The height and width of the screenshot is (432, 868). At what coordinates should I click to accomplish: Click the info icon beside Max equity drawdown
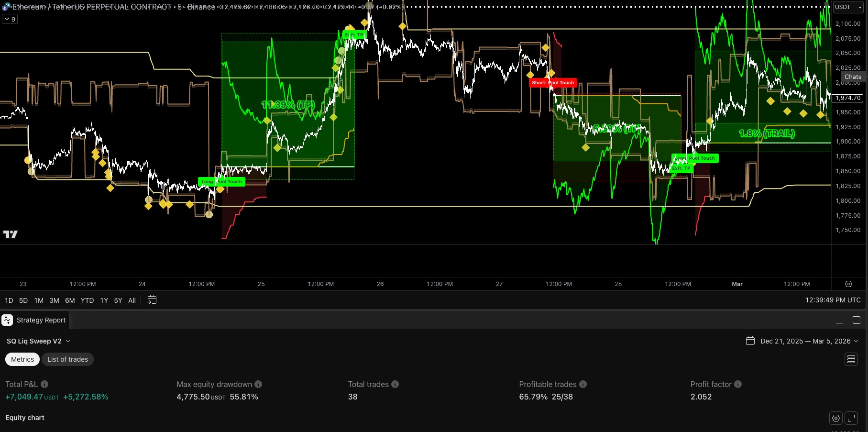click(x=258, y=384)
